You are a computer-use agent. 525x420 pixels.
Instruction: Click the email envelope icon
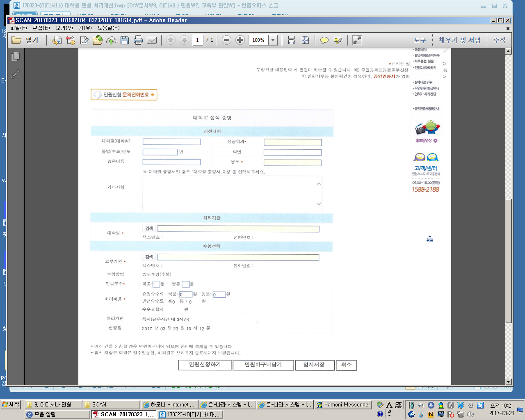pyautogui.click(x=152, y=40)
